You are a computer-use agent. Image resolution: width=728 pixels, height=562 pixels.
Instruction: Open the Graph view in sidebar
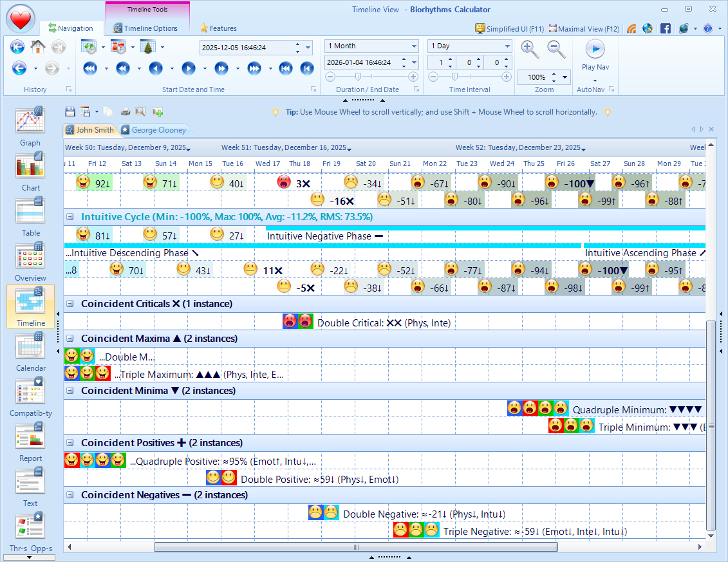30,126
